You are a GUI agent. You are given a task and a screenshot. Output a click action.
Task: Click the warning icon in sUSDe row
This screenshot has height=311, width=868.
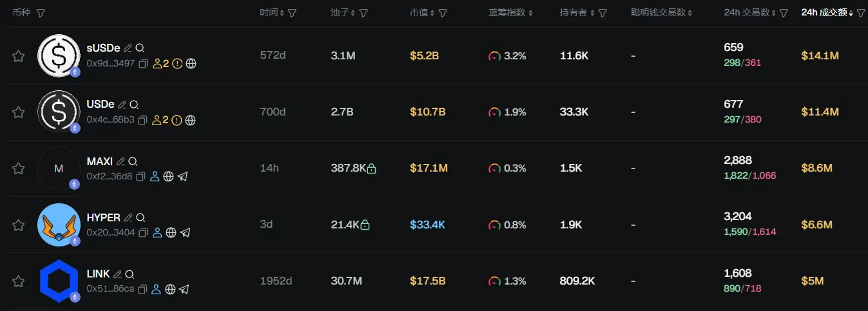click(x=177, y=64)
